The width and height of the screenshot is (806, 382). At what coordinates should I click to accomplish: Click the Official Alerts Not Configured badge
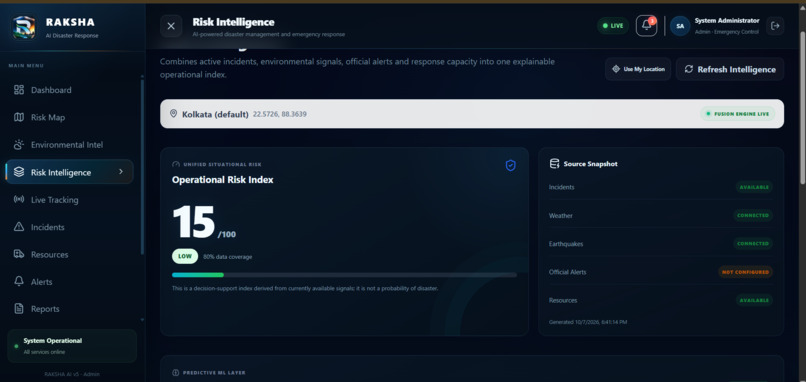745,272
